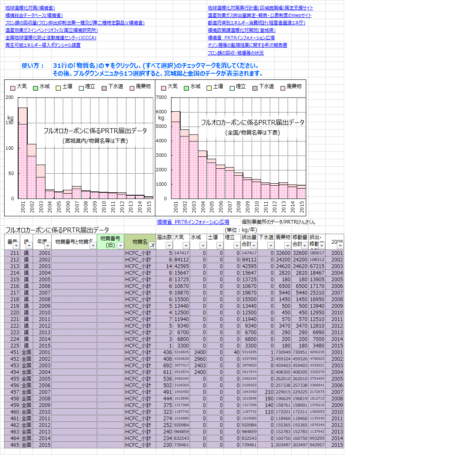Select the (単位：kg/年) unit label
This screenshot has width=476, height=455.
241,230
